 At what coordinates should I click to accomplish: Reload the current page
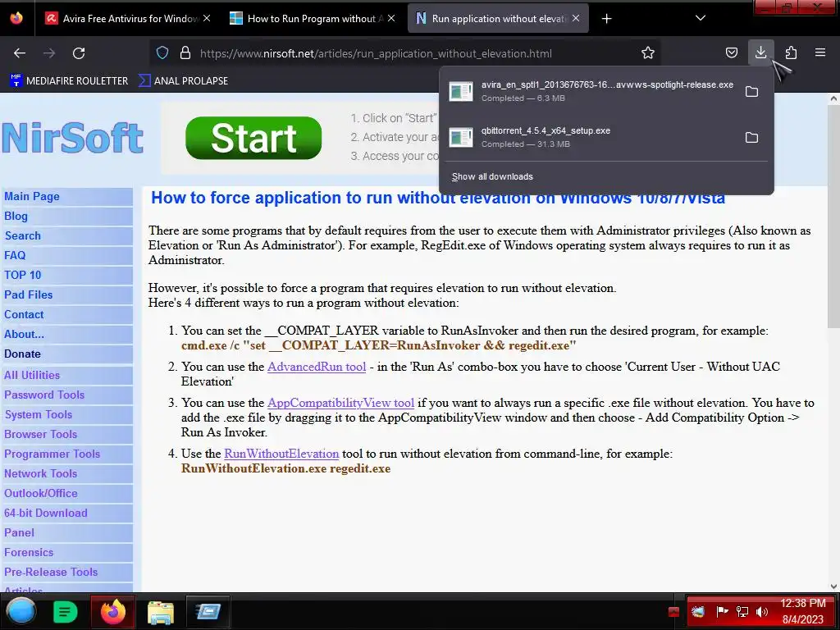point(79,53)
